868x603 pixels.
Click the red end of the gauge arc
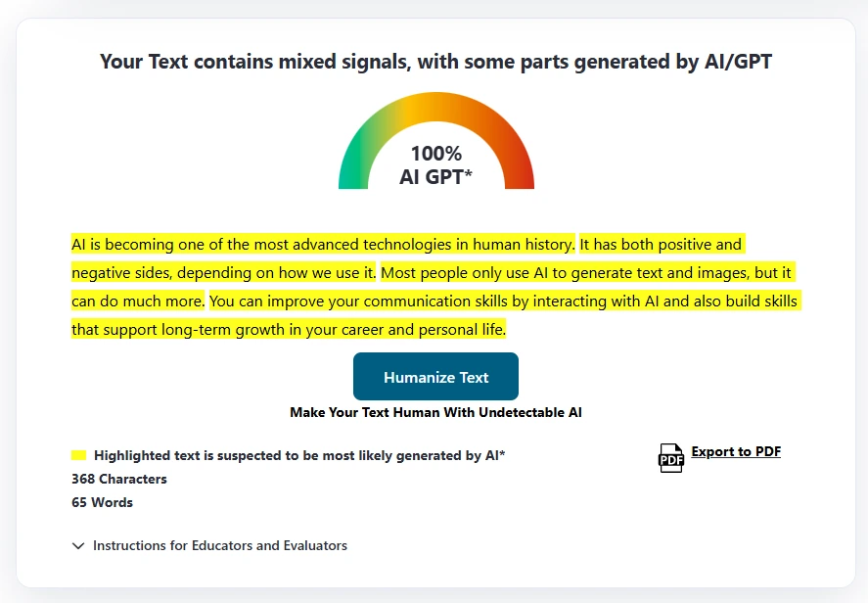point(521,176)
